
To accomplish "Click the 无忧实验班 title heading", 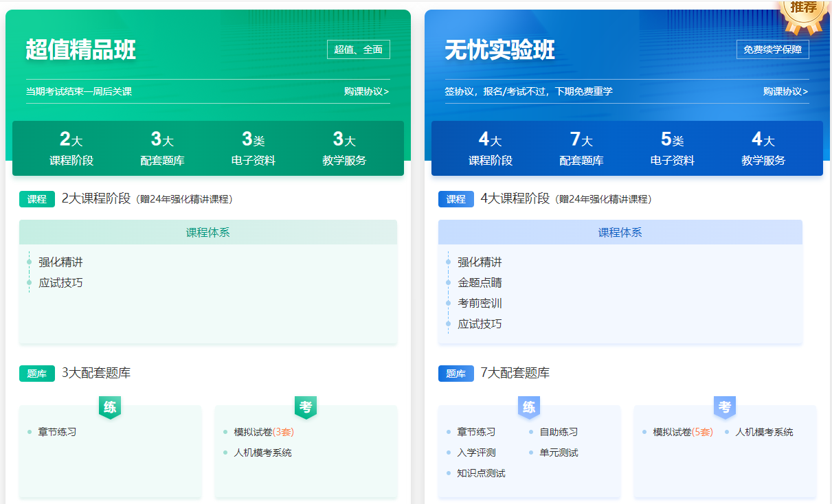I will pyautogui.click(x=500, y=50).
